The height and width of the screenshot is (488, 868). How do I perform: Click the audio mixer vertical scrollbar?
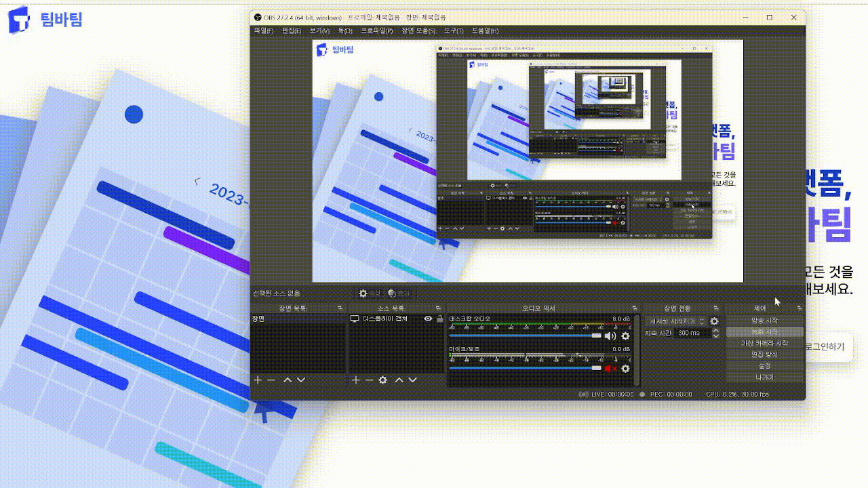point(638,352)
